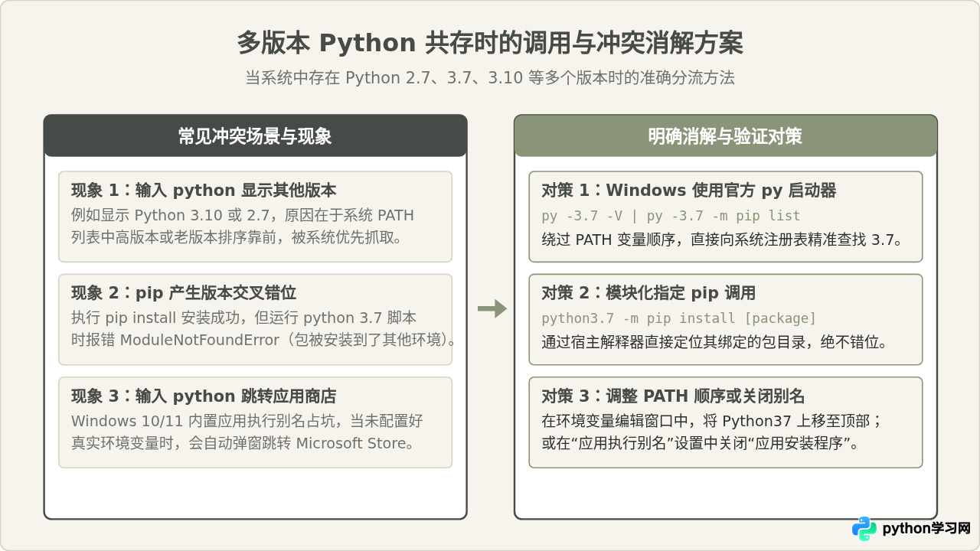This screenshot has width=980, height=551.
Task: Click the line about closing "应用安装程序"
Action: [x=701, y=443]
